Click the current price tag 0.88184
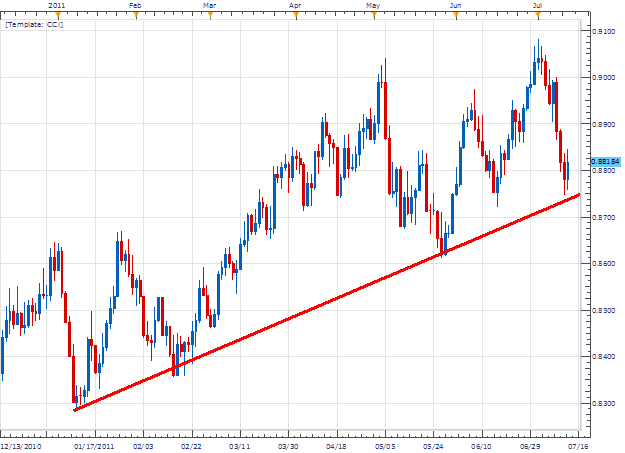Screen dimensions: 625x453 tap(605, 162)
